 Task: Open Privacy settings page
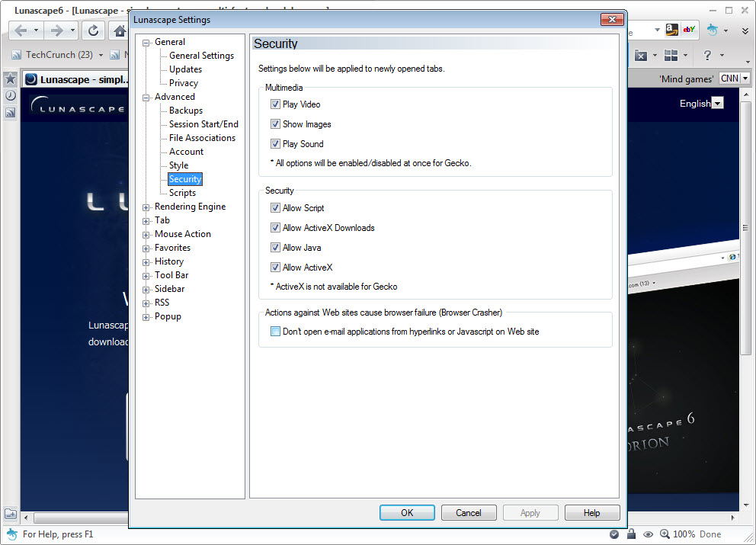click(183, 83)
